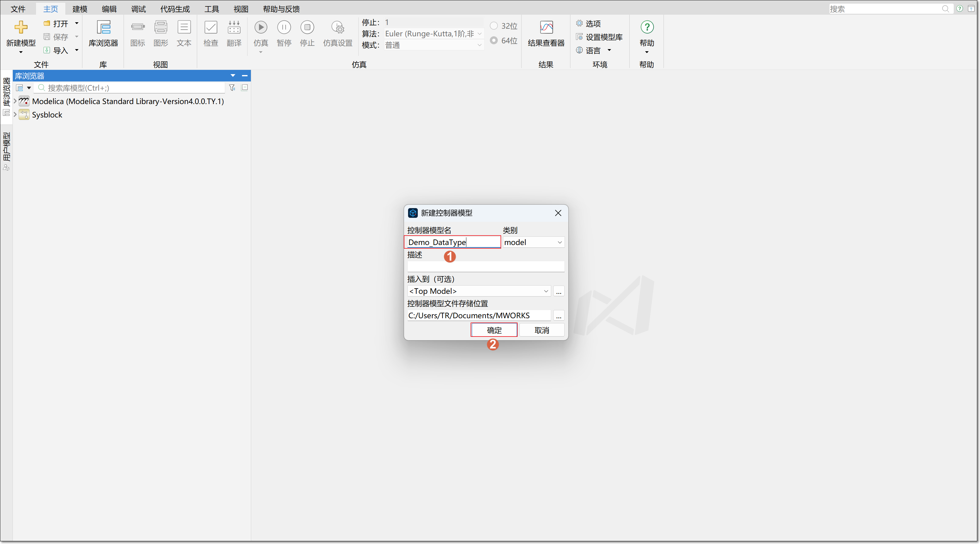This screenshot has height=544, width=980.
Task: Click the library model search box
Action: pos(130,88)
